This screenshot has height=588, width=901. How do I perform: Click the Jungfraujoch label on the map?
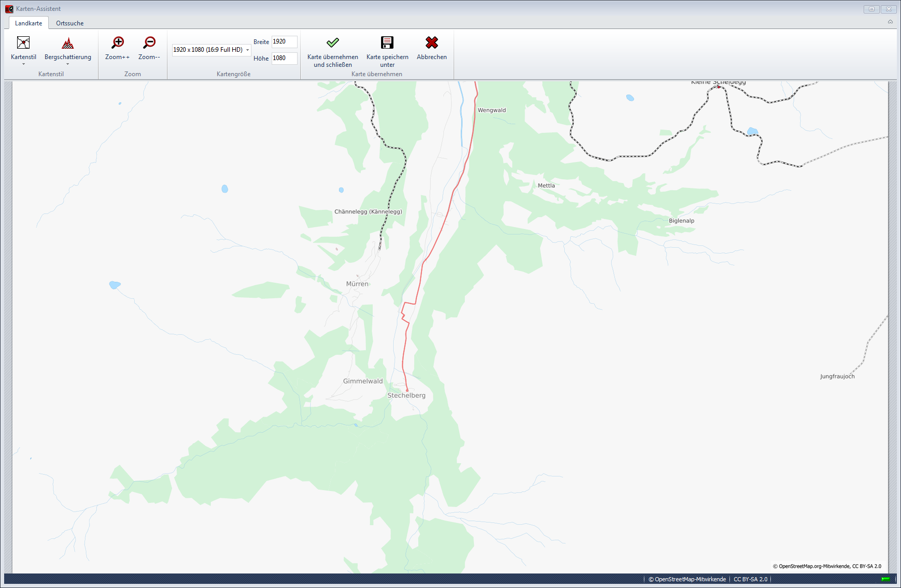[x=837, y=377]
